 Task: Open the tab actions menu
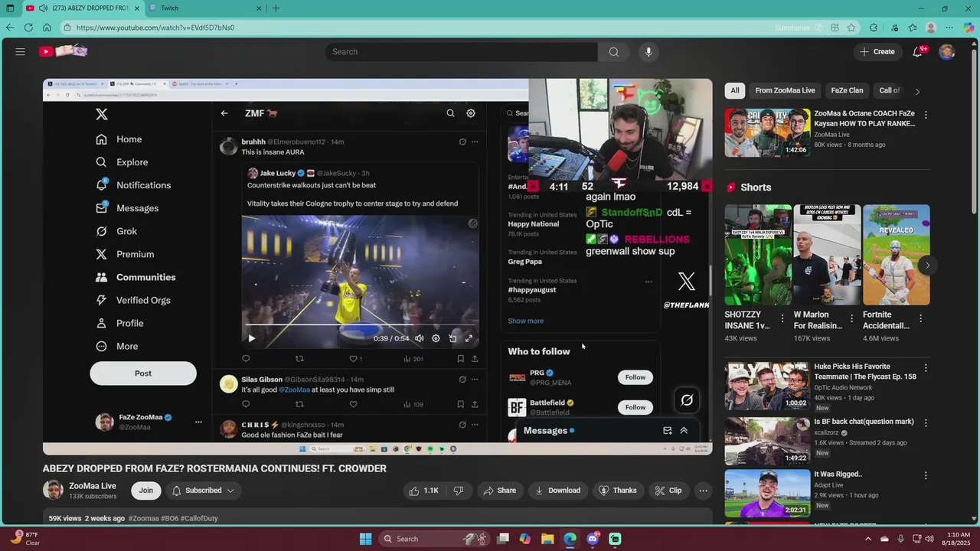10,8
